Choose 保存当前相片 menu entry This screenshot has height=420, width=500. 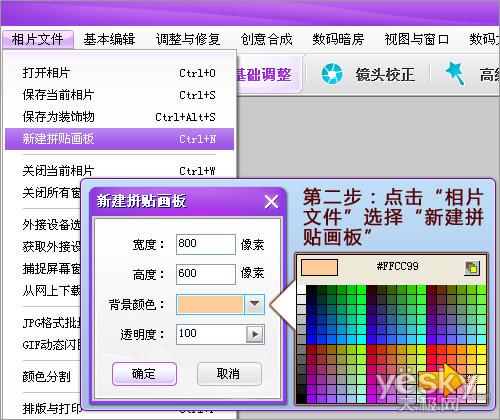pyautogui.click(x=119, y=95)
